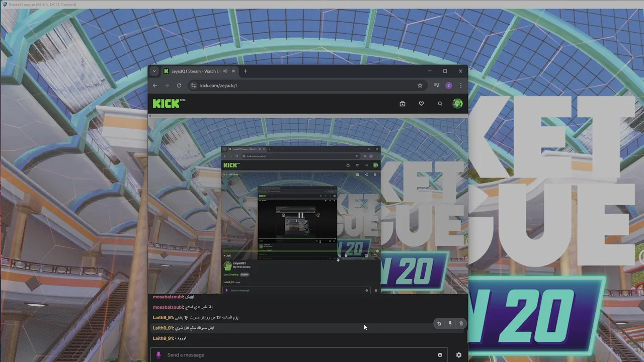The height and width of the screenshot is (362, 644).
Task: Open Chrome's tab search dropdown arrow
Action: tap(154, 71)
